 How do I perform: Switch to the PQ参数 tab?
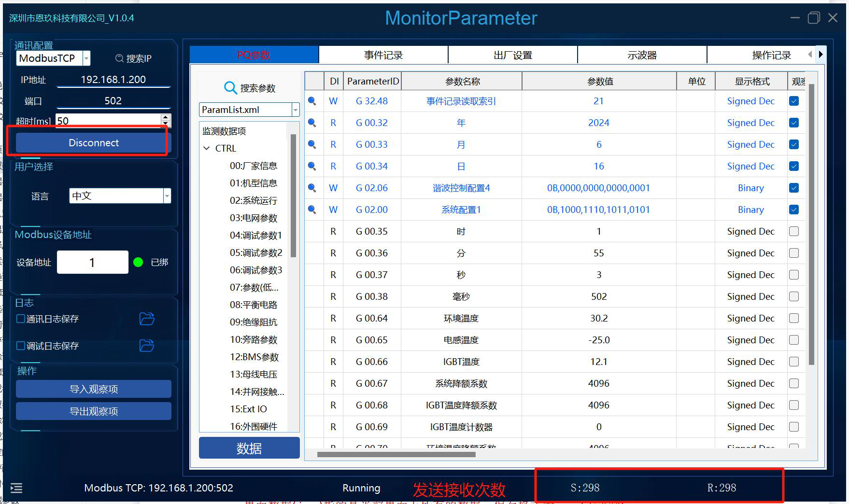tap(254, 55)
